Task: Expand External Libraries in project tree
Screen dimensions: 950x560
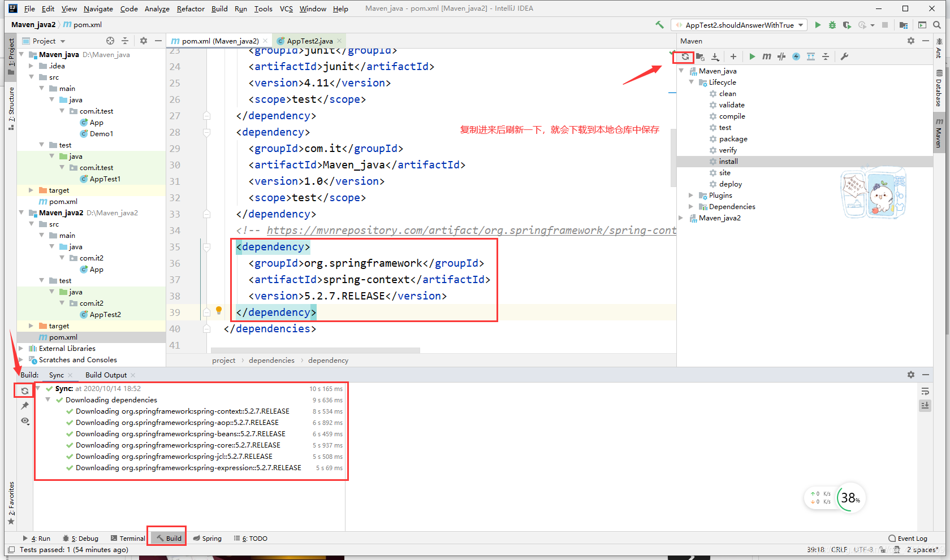Action: (21, 349)
